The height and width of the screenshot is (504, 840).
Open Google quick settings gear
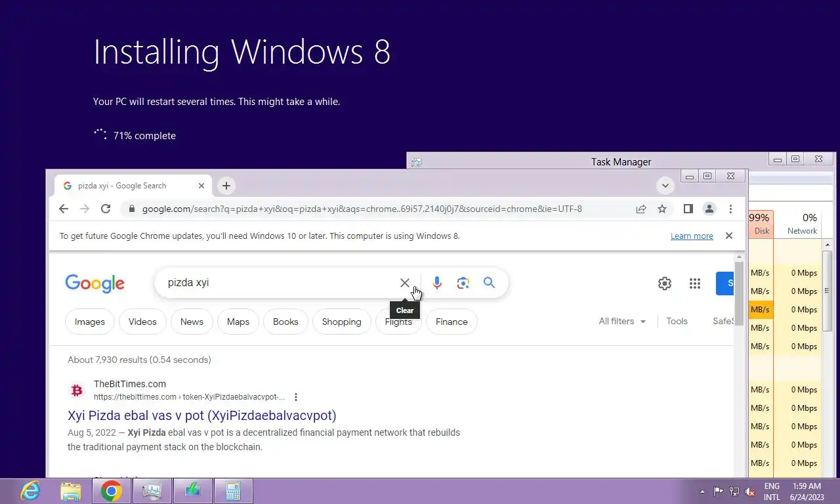pos(665,283)
